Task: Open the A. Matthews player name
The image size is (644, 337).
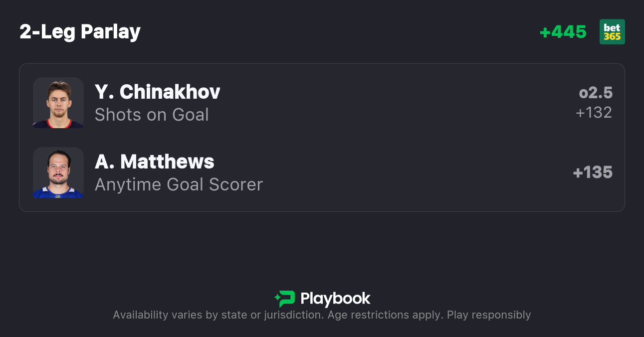Action: click(x=154, y=162)
